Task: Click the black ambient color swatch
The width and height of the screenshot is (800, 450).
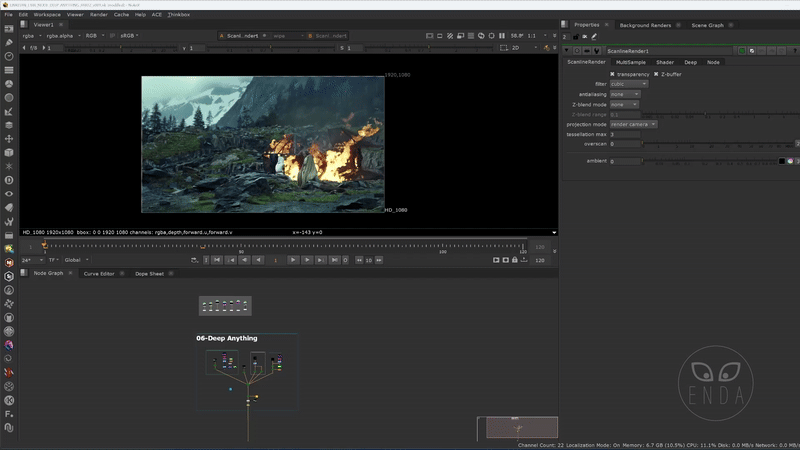Action: click(781, 161)
